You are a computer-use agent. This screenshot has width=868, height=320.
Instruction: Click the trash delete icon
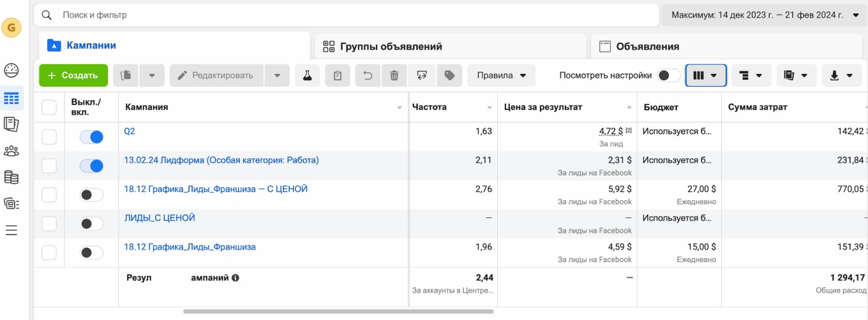(394, 75)
